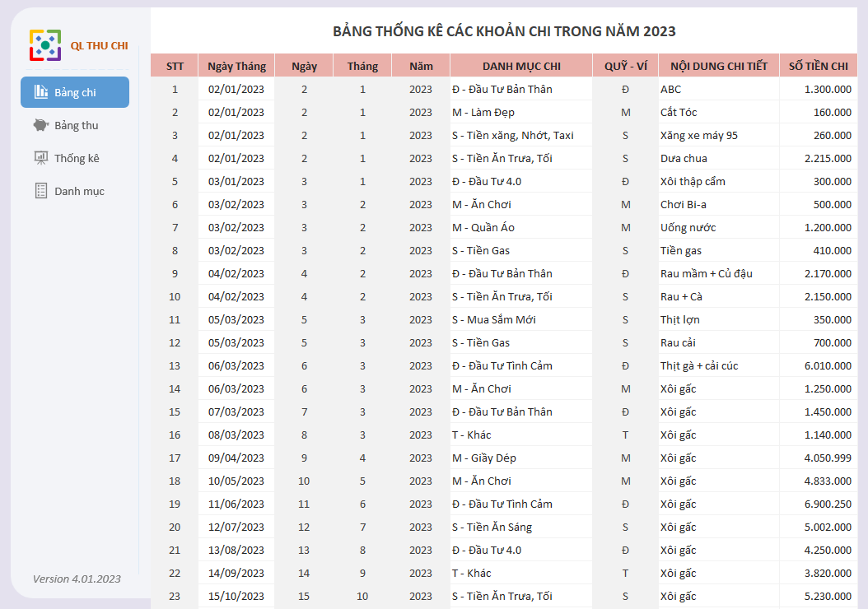Click the NỘI DUNG CHI TIẾT header

[x=719, y=66]
